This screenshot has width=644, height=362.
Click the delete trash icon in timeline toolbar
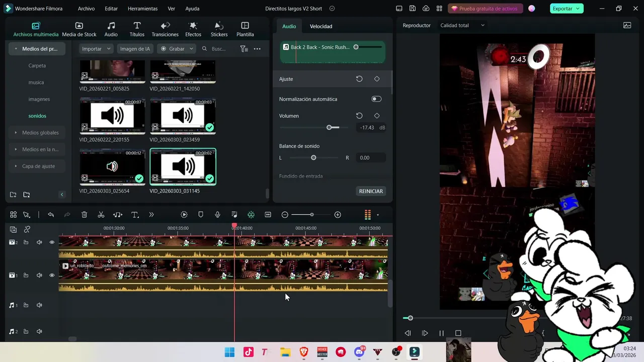point(84,215)
